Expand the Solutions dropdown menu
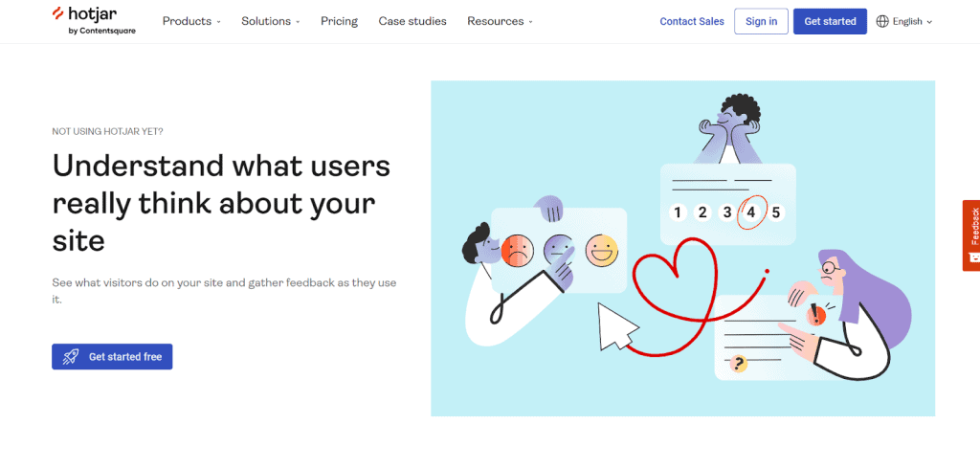 tap(270, 21)
